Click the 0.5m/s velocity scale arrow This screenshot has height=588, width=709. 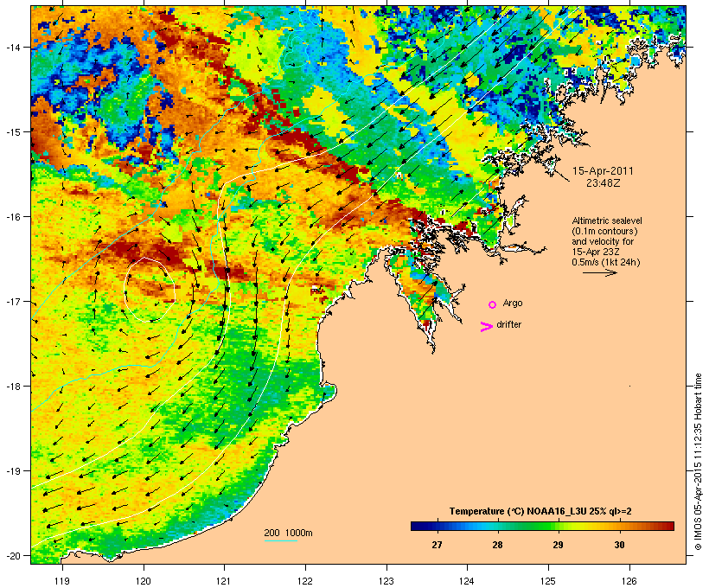(599, 272)
